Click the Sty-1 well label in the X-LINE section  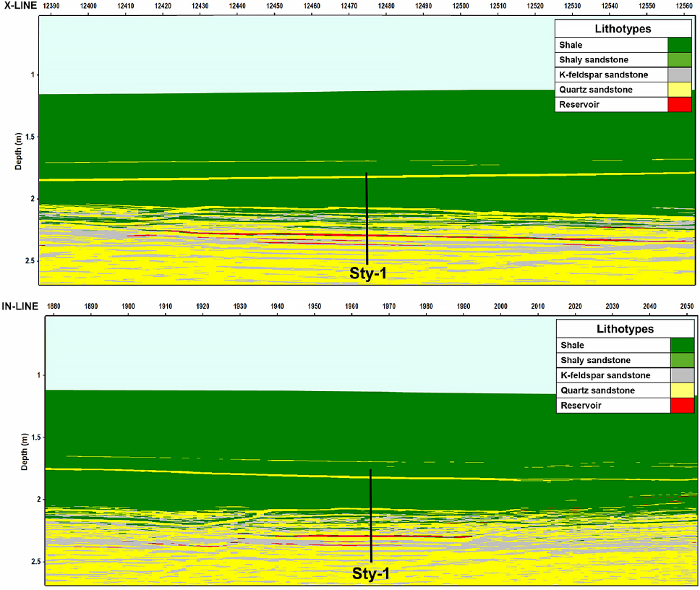[x=367, y=274]
